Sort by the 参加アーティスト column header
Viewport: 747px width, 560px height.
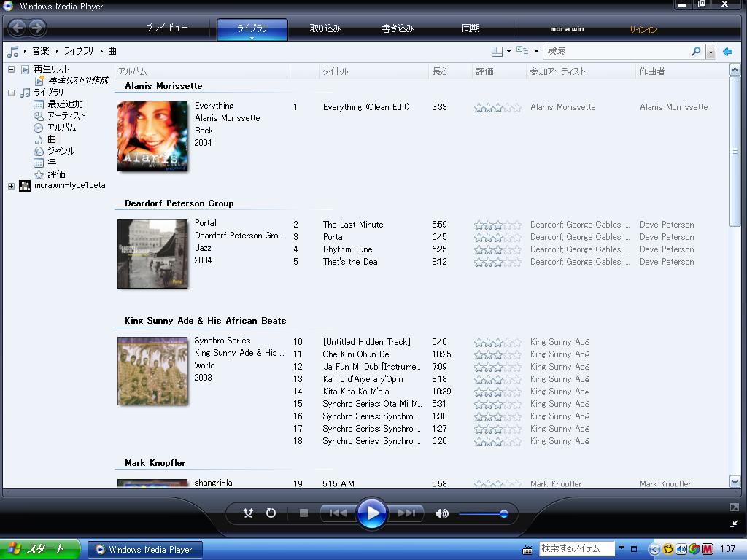(581, 71)
